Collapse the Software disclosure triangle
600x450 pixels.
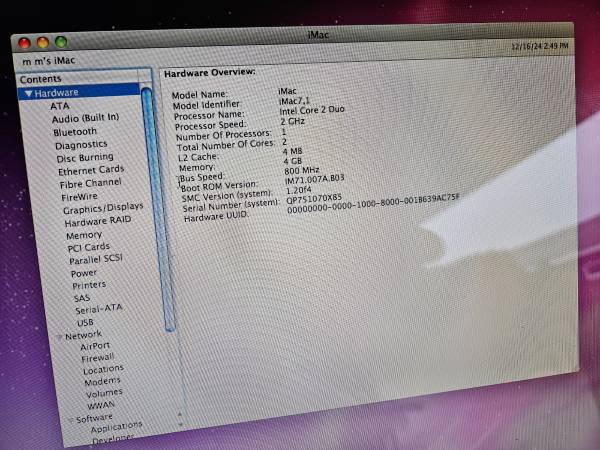[x=70, y=420]
